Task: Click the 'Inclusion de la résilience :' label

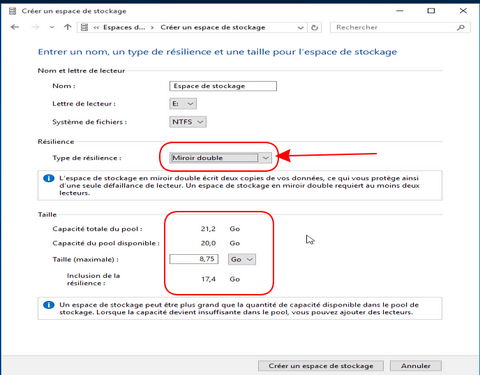Action: coord(93,279)
